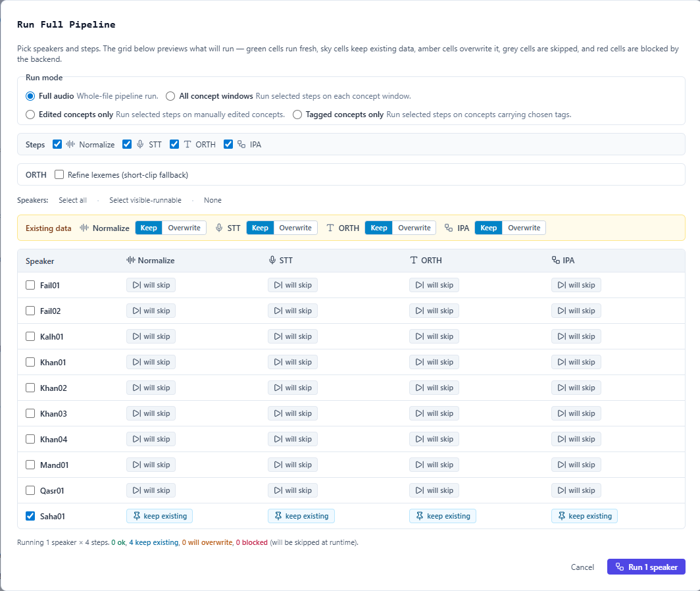Click the '4 keep existing' summary text
Screen dimensions: 700x591
(x=153, y=542)
